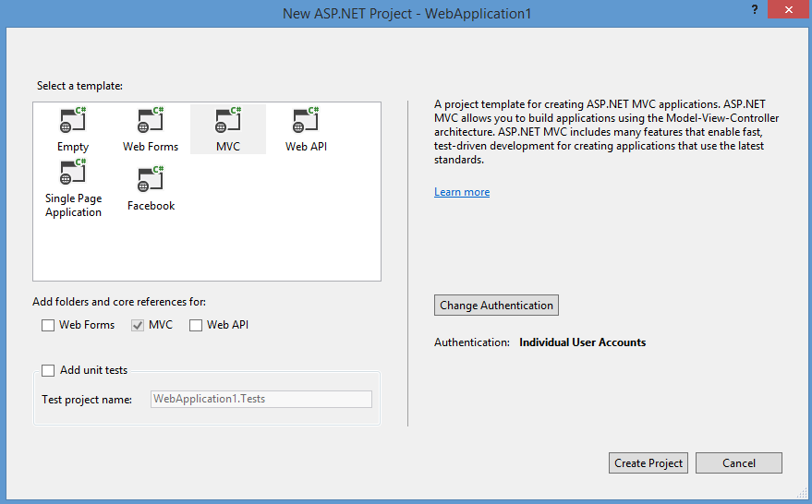Screen dimensions: 812x504
Task: Cancel the New ASP.NET Project dialog
Action: click(x=739, y=463)
